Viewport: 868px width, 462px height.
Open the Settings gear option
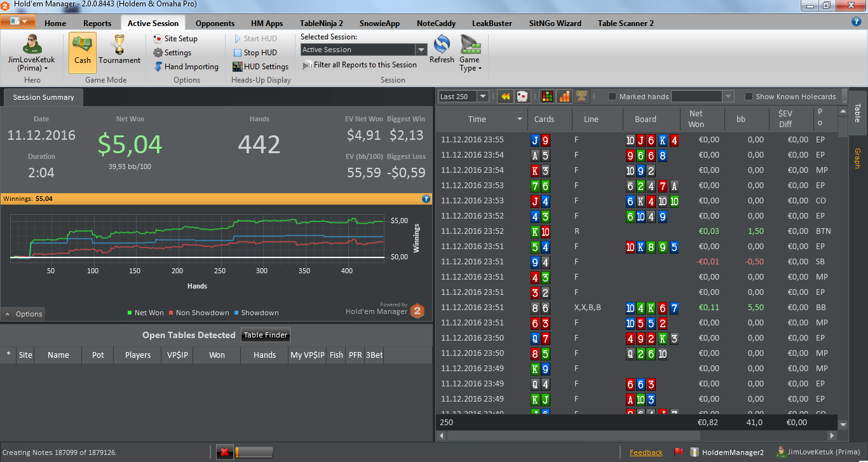173,53
